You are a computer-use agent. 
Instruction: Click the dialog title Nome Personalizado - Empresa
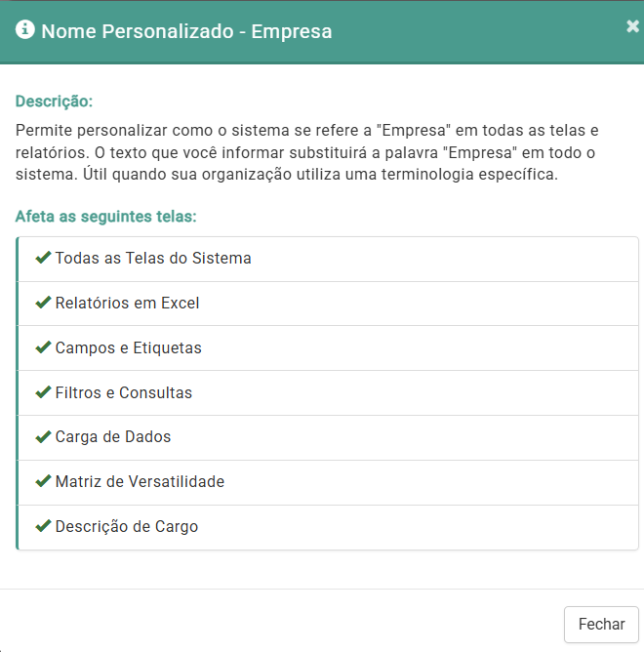pos(186,31)
